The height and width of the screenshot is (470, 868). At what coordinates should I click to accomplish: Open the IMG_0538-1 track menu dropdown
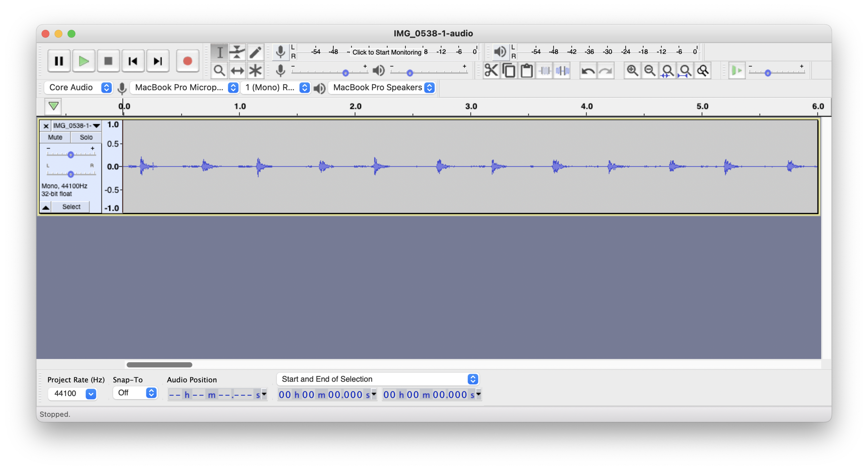77,125
